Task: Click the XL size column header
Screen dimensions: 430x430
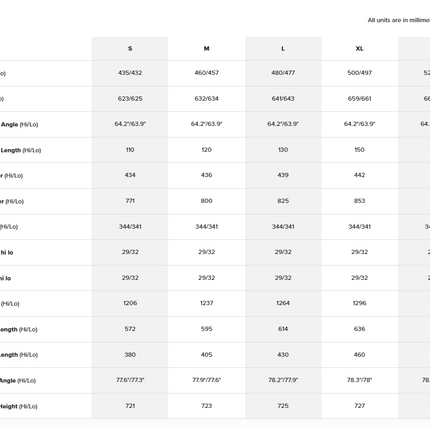Action: pyautogui.click(x=359, y=49)
